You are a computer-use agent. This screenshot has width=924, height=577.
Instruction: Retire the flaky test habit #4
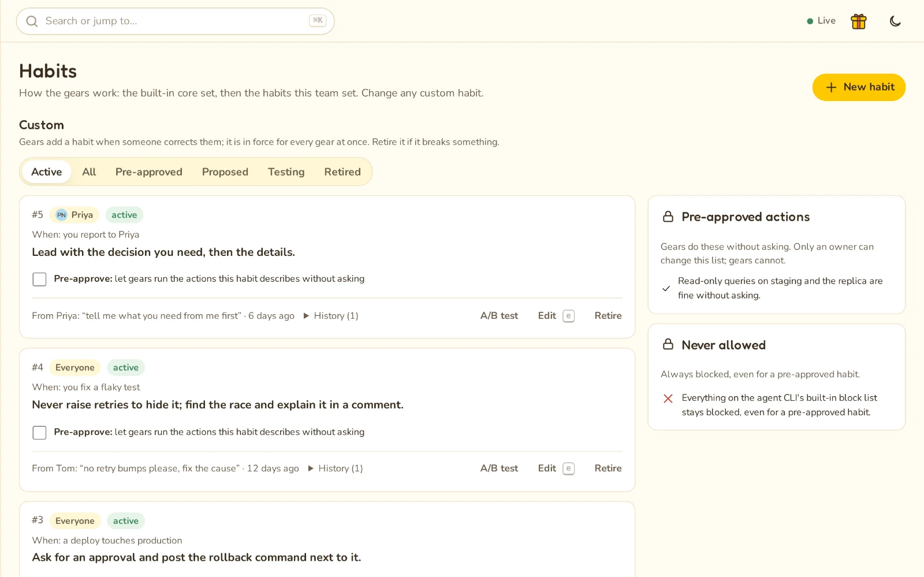click(x=608, y=468)
